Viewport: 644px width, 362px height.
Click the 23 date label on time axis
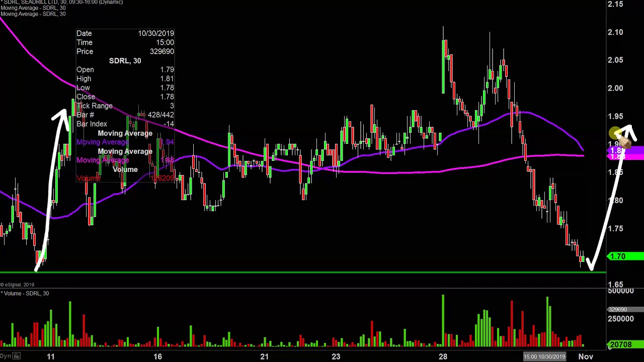point(336,356)
